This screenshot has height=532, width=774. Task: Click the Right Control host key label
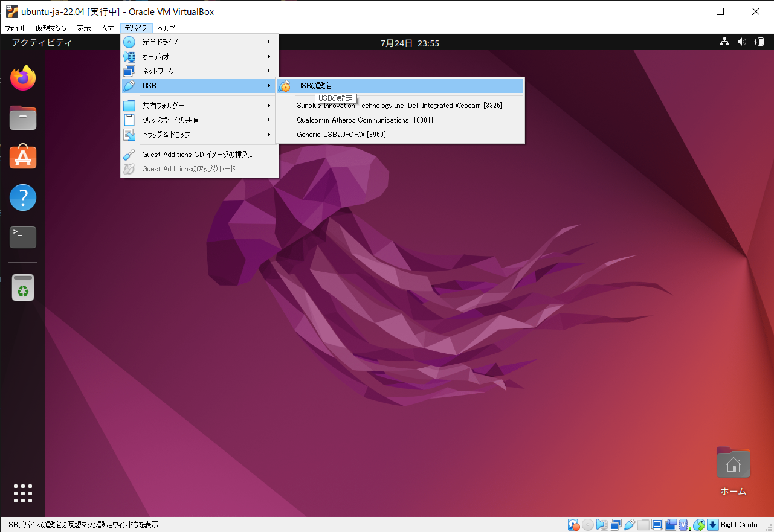[x=741, y=524]
